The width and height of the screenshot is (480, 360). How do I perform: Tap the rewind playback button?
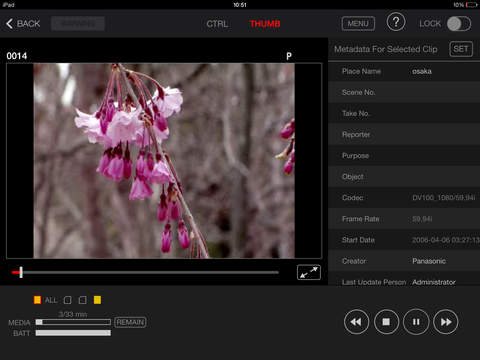(356, 322)
